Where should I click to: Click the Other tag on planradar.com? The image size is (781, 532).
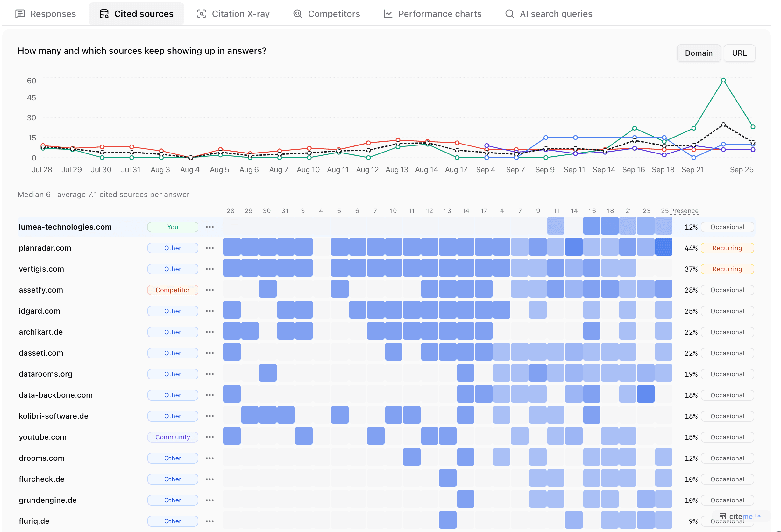pos(173,248)
